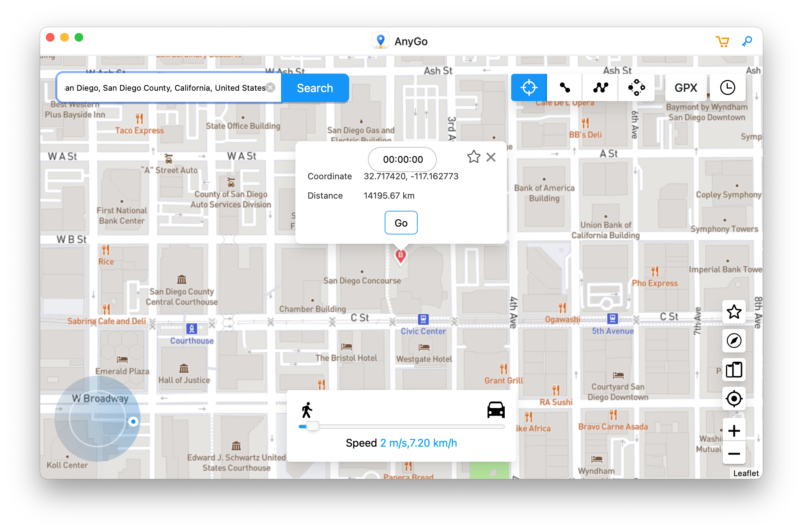The image size is (803, 532).
Task: Click the Go button
Action: pos(401,223)
